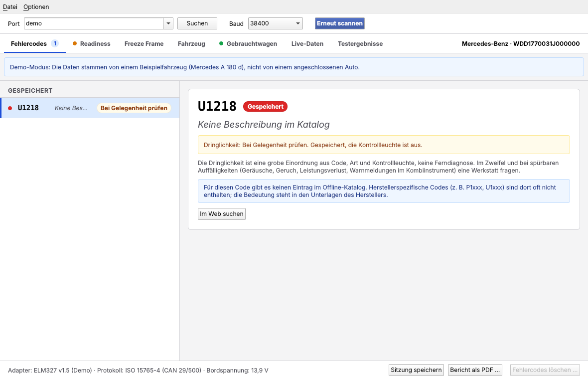Open the Baud rate dropdown showing 38400

coord(275,23)
